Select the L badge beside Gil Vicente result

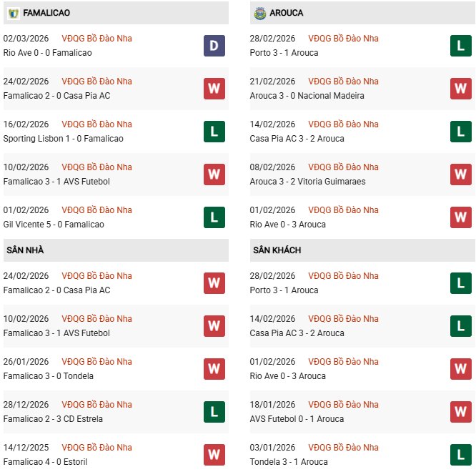214,217
